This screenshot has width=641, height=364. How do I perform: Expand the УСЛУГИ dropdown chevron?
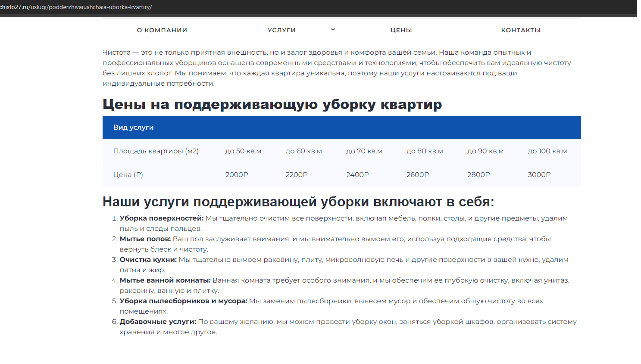coord(333,30)
